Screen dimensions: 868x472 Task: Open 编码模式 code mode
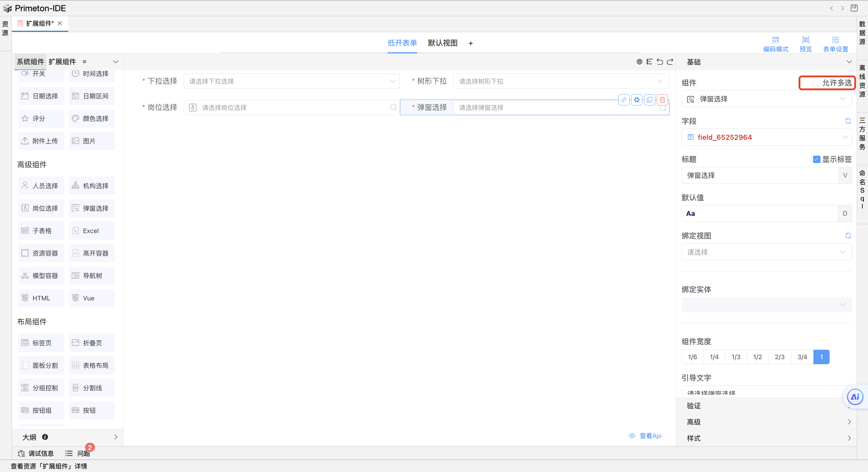pos(775,44)
